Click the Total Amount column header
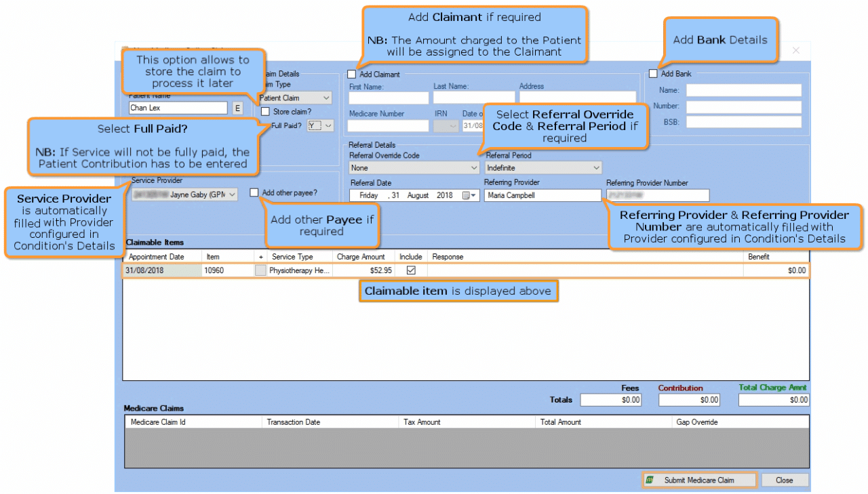 click(604, 421)
